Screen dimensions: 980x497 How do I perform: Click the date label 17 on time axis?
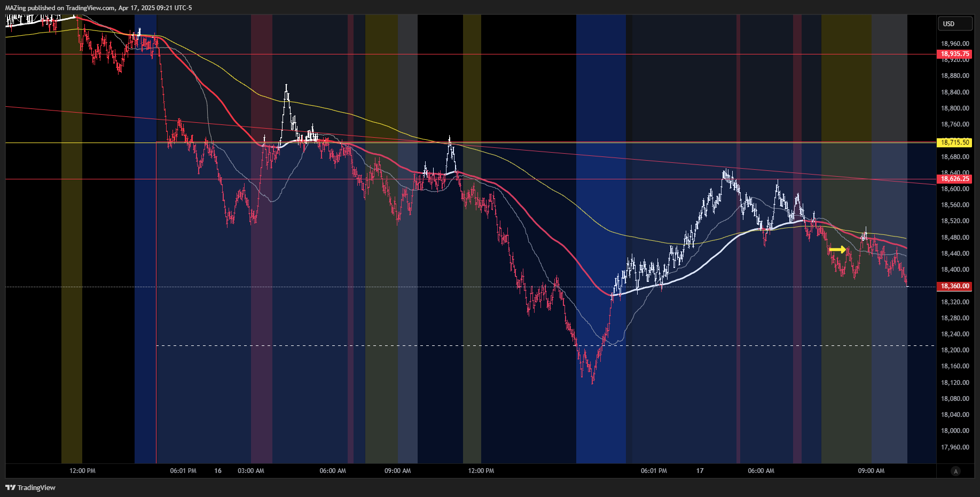[x=700, y=471]
